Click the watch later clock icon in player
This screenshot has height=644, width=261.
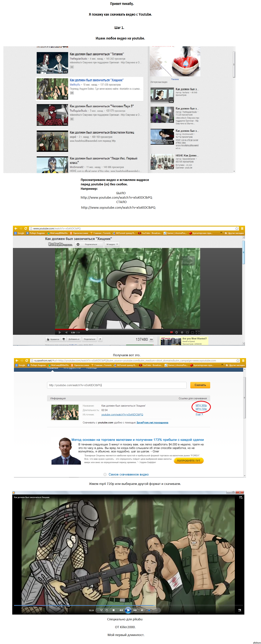click(182, 333)
